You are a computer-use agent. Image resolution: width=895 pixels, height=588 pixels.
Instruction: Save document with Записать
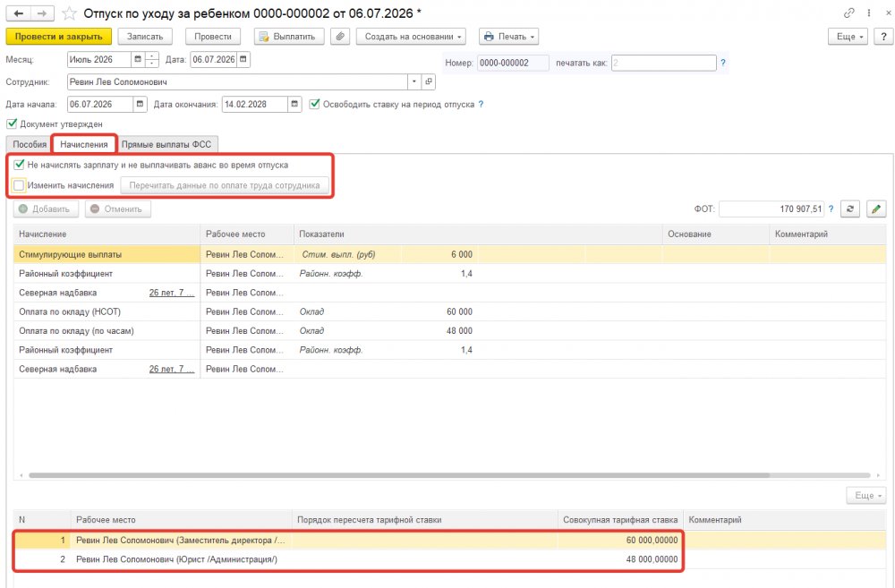point(145,37)
